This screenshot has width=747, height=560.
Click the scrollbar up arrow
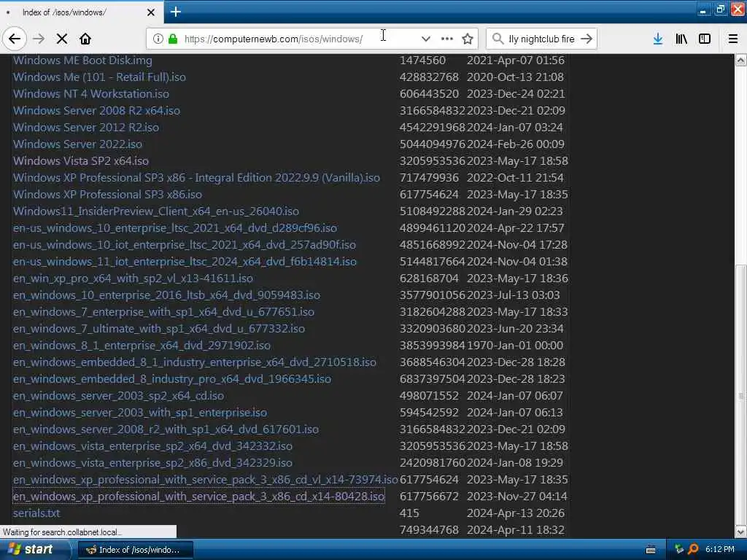click(740, 60)
